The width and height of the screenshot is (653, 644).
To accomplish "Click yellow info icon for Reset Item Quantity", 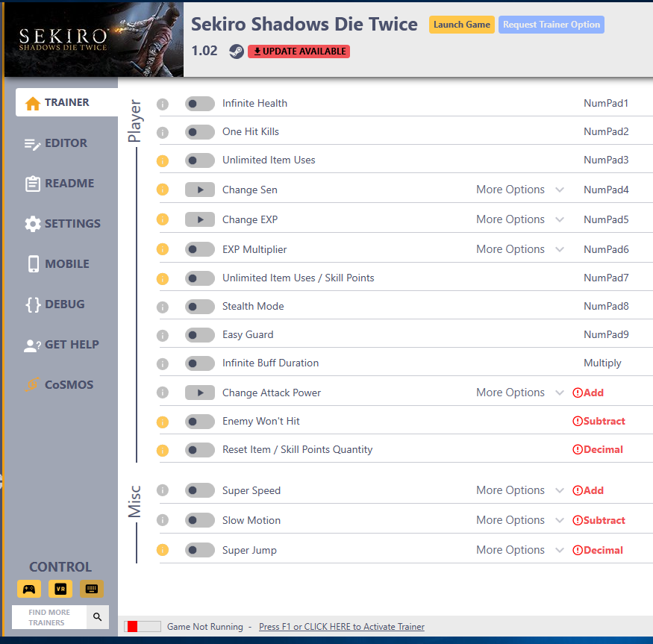I will (x=163, y=451).
